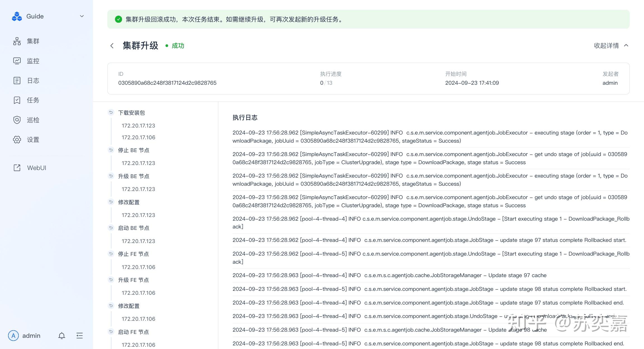Viewport: 644px width, 349px height.
Task: Click rollback icon next to 停止 BE 节点
Action: pos(111,150)
